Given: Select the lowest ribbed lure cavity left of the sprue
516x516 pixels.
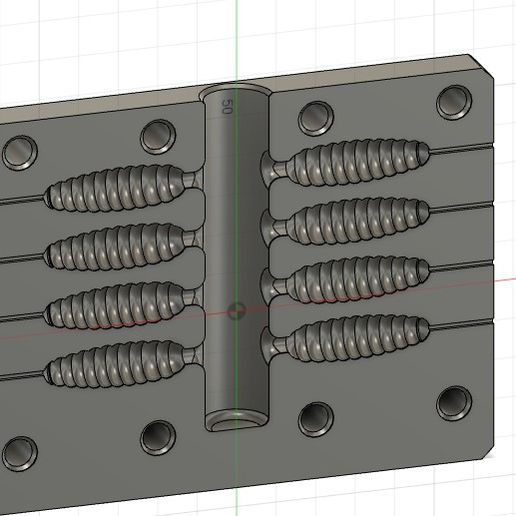Looking at the screenshot, I should click(x=114, y=364).
